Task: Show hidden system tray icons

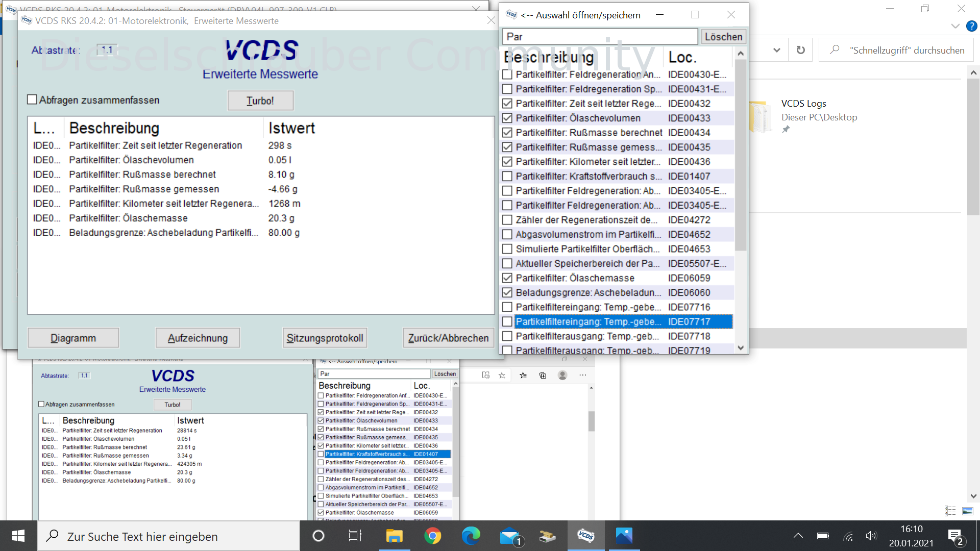Action: tap(798, 536)
